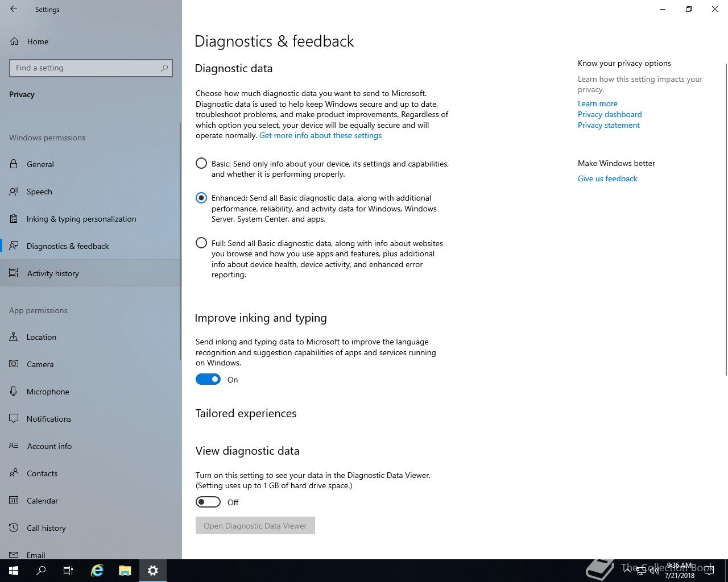Open taskbar search magnifier
This screenshot has width=728, height=582.
[41, 571]
